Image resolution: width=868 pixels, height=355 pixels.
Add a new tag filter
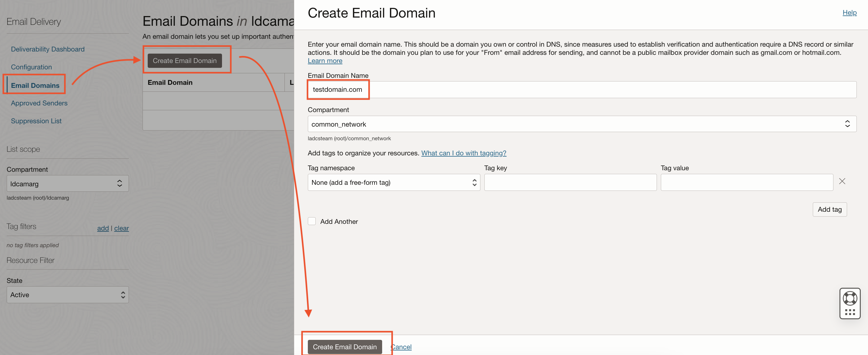[x=103, y=228]
